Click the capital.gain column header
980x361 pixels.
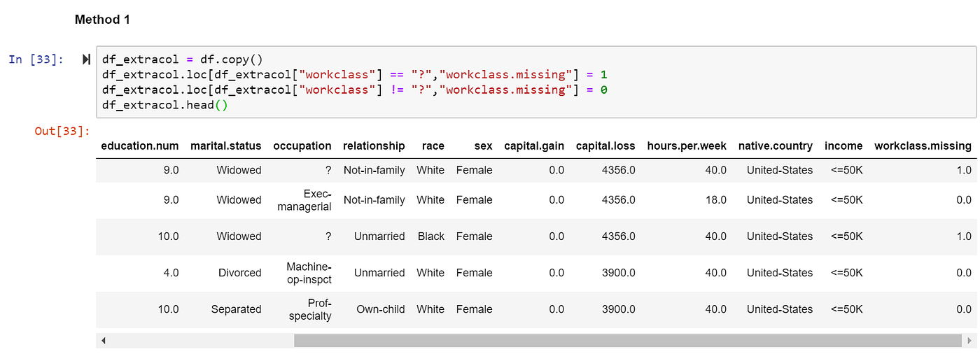534,146
